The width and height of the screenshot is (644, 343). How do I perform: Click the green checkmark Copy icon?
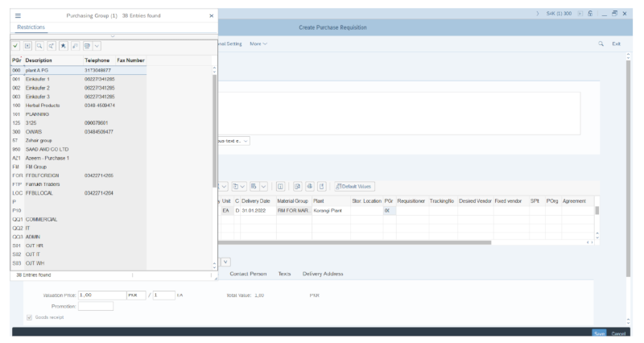pos(16,48)
